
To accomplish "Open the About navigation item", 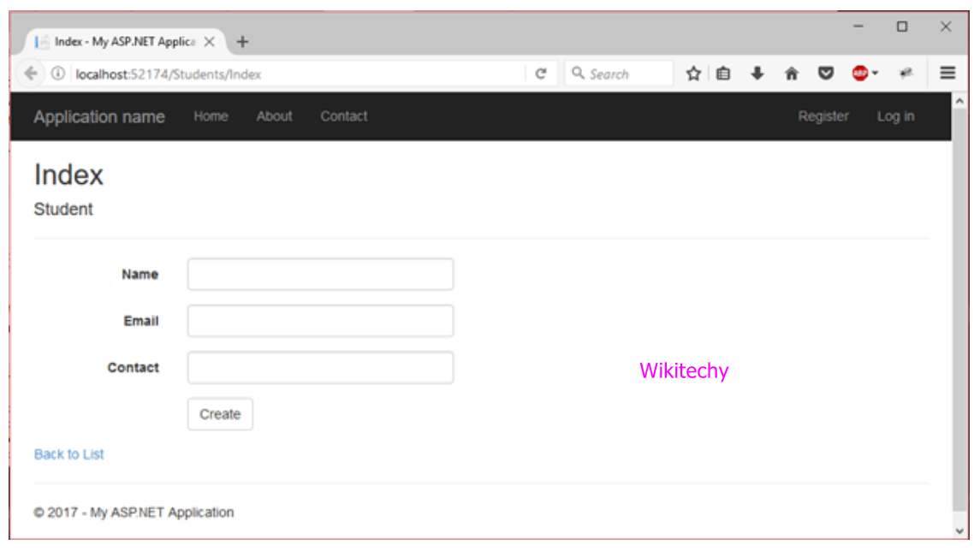I will (274, 116).
